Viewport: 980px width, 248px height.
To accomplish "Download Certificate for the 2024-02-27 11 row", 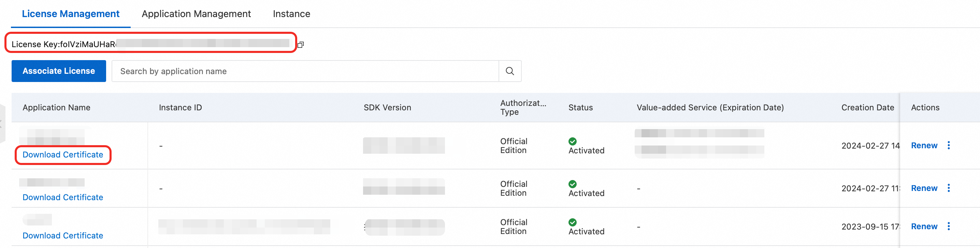I will click(63, 197).
